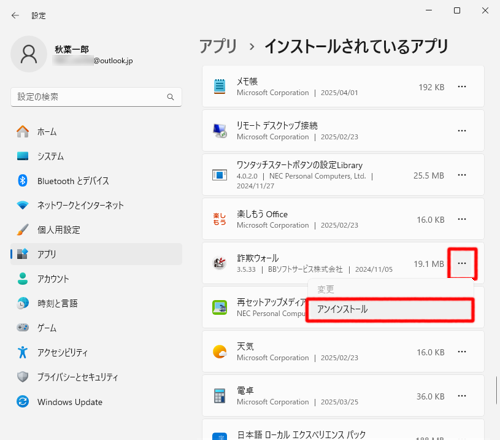Click the ワンタッチスタートボタン app icon
The width and height of the screenshot is (500, 440).
pos(220,175)
